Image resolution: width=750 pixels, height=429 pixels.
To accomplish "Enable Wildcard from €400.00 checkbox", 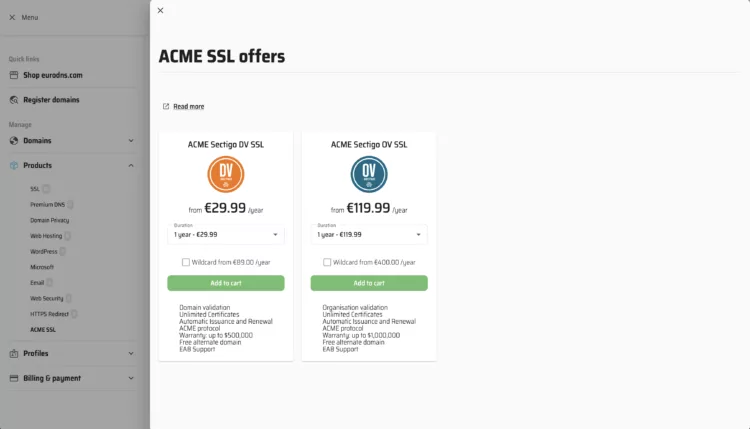I will [x=327, y=262].
